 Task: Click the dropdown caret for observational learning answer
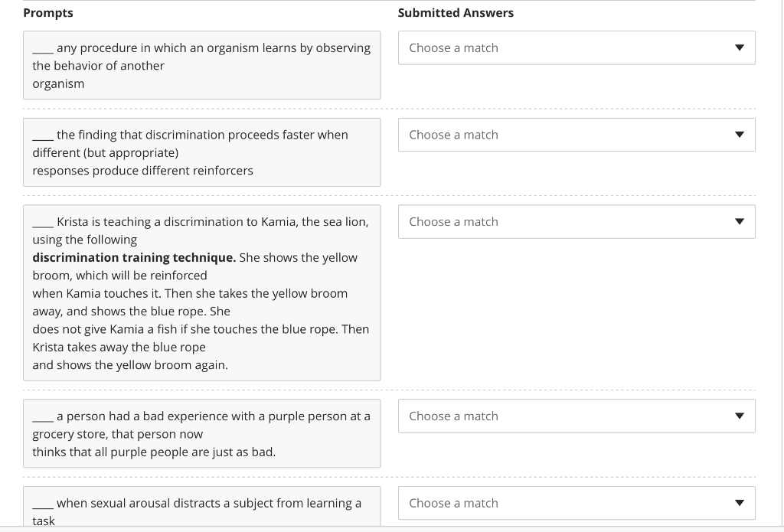tap(740, 47)
